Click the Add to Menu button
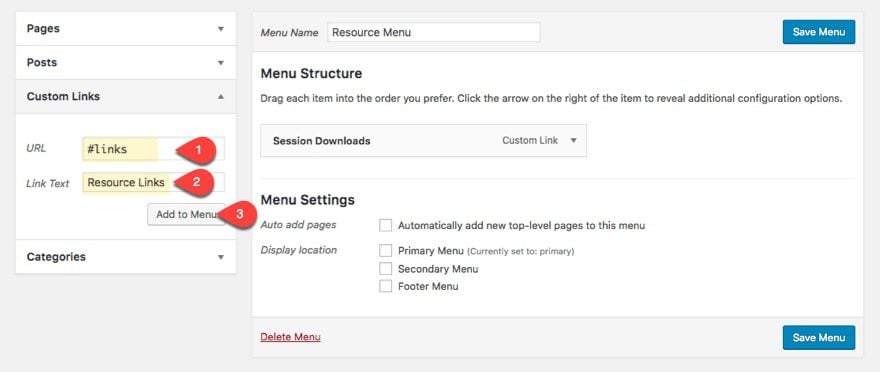This screenshot has width=880, height=372. [x=186, y=214]
